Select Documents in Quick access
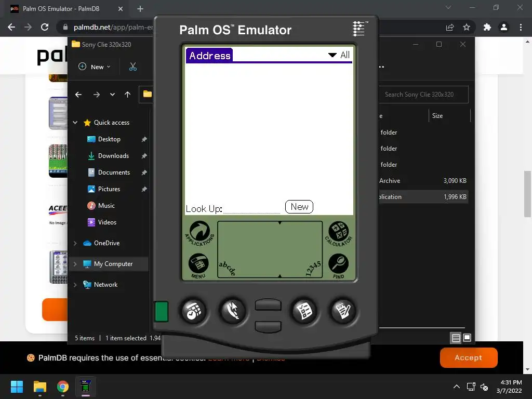The height and width of the screenshot is (399, 532). [x=114, y=172]
